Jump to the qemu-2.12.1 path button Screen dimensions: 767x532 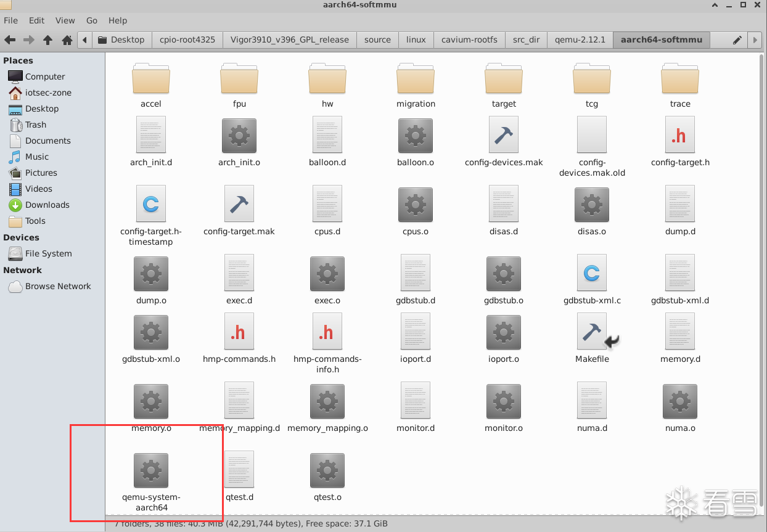point(580,39)
